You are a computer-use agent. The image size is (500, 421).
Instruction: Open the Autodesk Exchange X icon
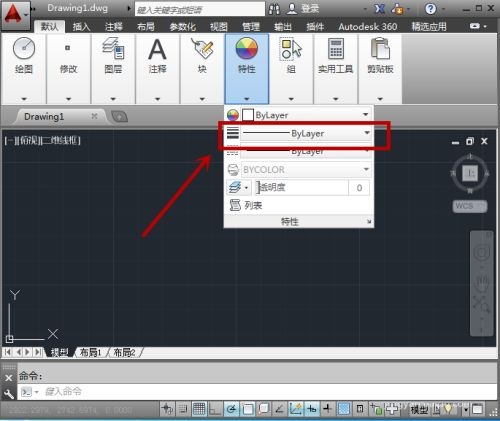380,9
